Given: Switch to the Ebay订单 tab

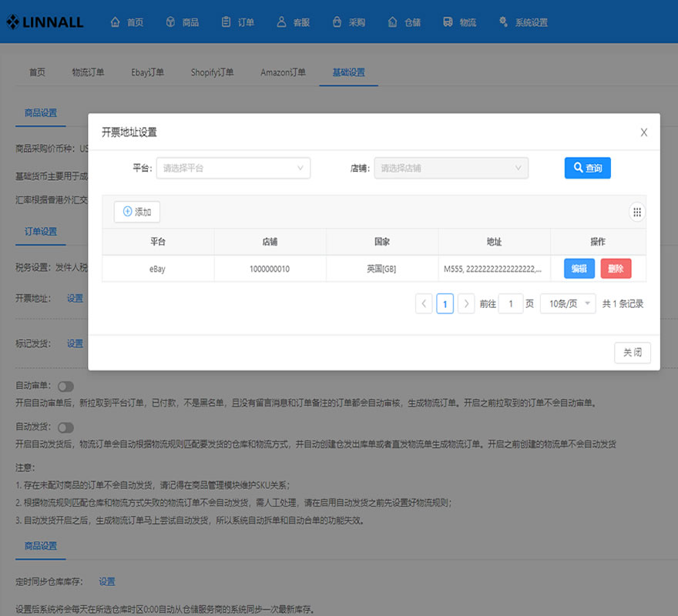Looking at the screenshot, I should pyautogui.click(x=147, y=72).
